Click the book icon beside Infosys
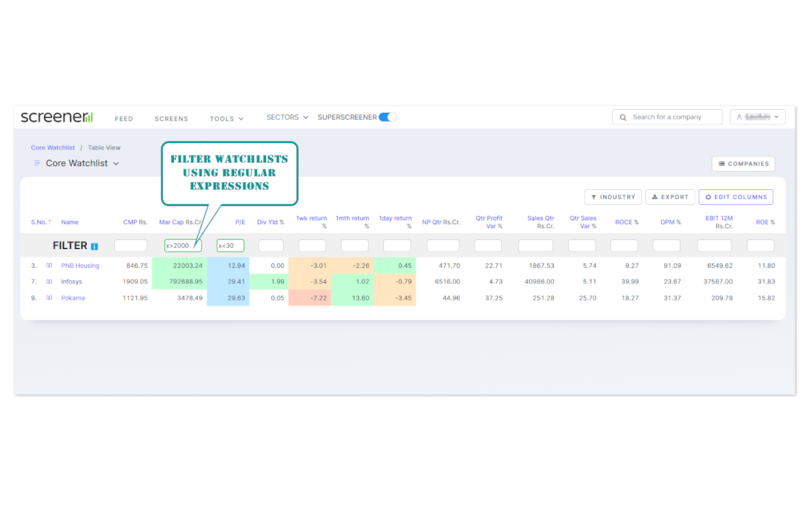Image resolution: width=812 pixels, height=508 pixels. (x=49, y=281)
